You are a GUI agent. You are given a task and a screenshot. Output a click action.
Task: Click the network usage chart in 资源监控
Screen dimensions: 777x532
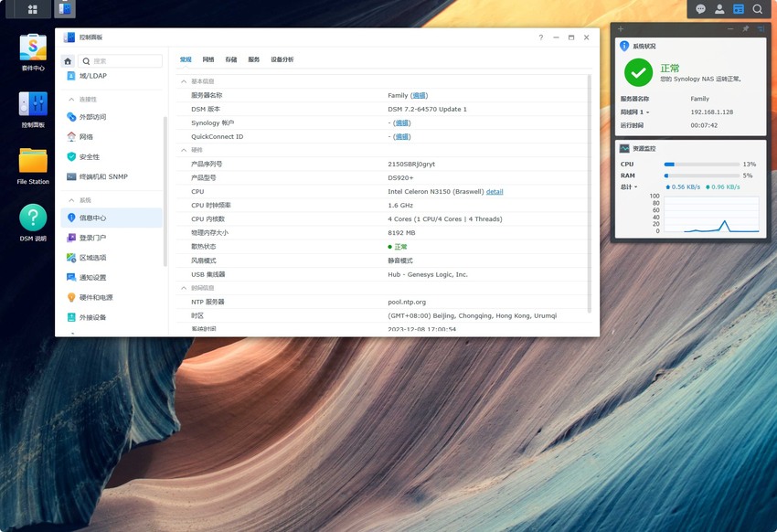point(711,214)
